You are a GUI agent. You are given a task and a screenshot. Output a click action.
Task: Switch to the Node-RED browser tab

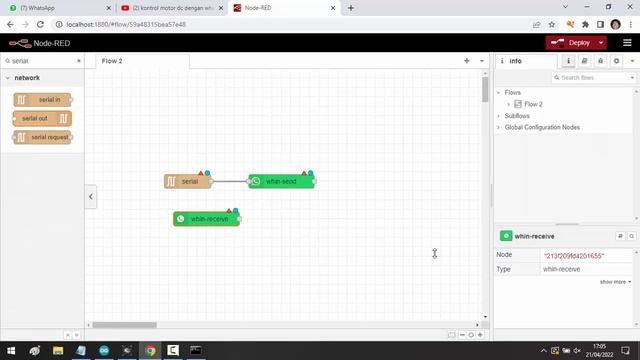(x=284, y=8)
